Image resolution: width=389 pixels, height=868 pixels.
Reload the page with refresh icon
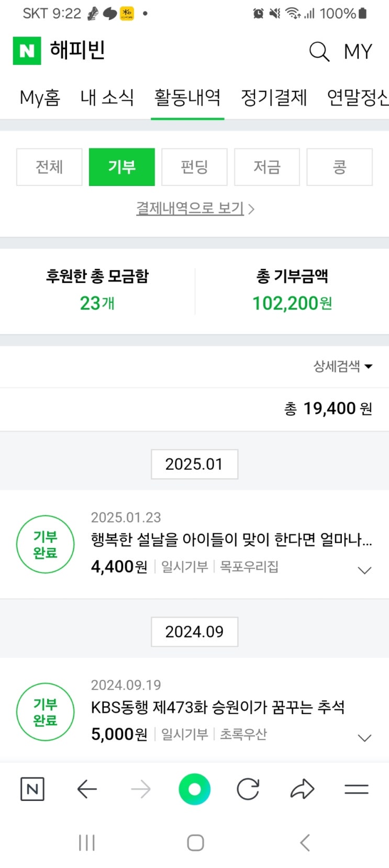pyautogui.click(x=248, y=789)
